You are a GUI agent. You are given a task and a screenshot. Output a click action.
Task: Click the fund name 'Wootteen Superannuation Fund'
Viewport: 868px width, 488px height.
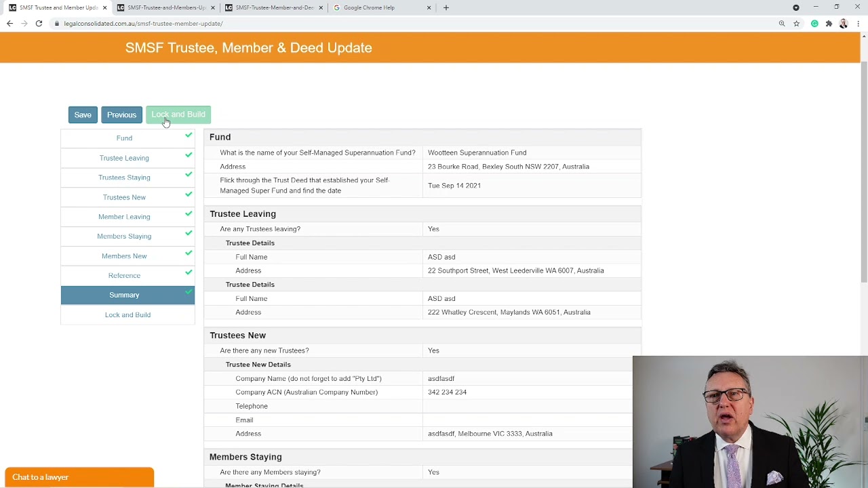click(477, 153)
